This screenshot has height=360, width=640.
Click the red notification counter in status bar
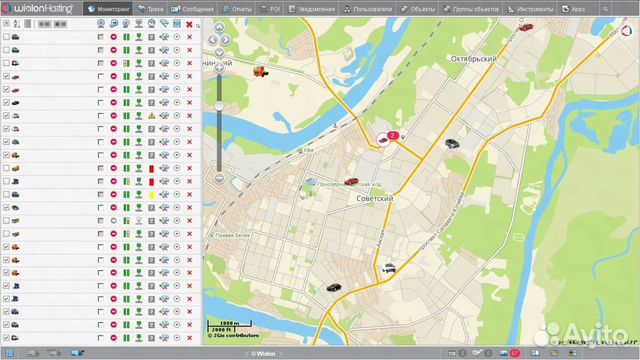tap(516, 353)
